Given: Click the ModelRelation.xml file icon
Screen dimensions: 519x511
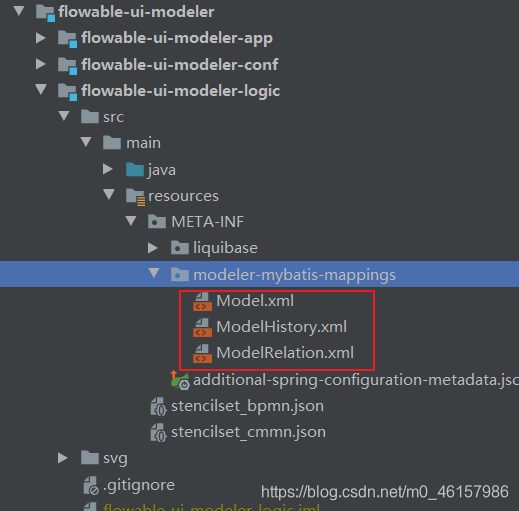Looking at the screenshot, I should point(202,353).
